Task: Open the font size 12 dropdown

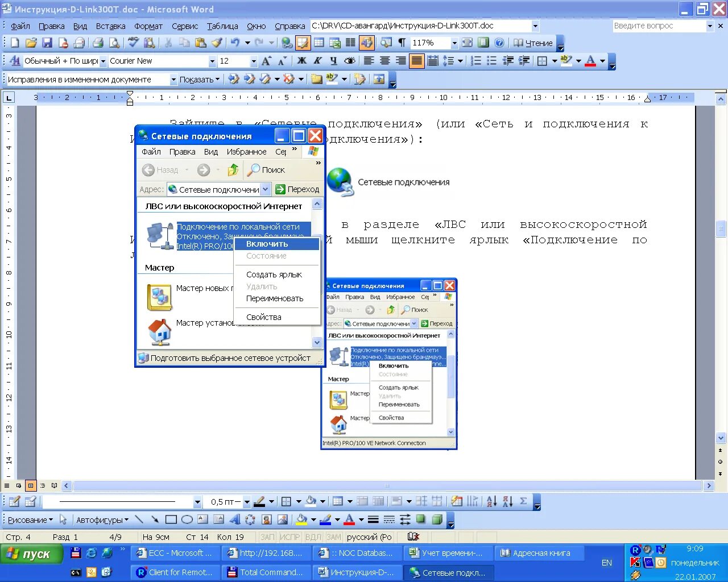Action: [x=254, y=61]
